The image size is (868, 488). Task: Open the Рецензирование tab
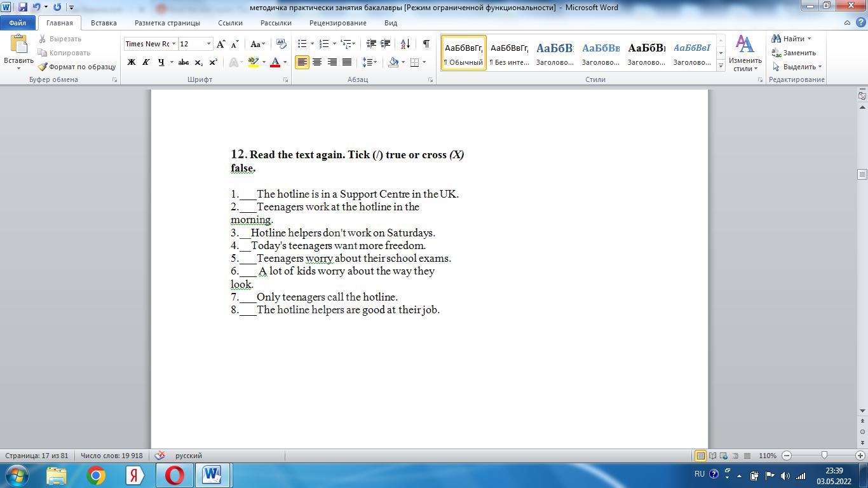(x=337, y=23)
